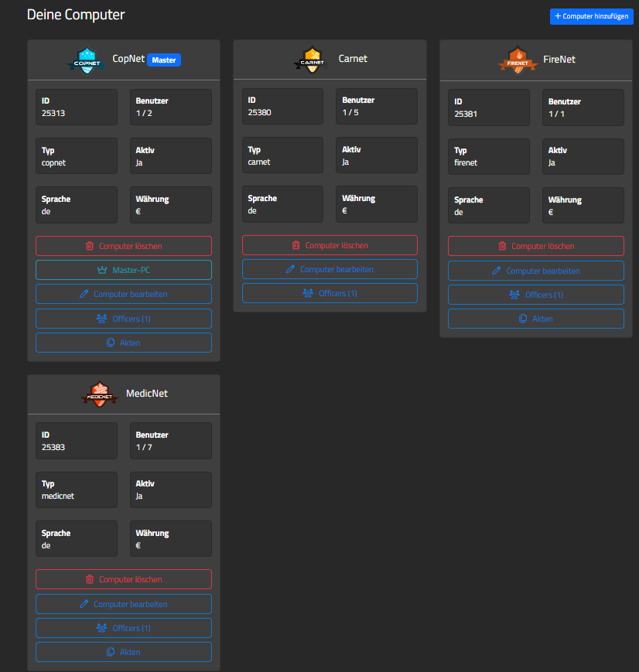
Task: Click the pencil icon in MedicNet card
Action: pos(84,604)
